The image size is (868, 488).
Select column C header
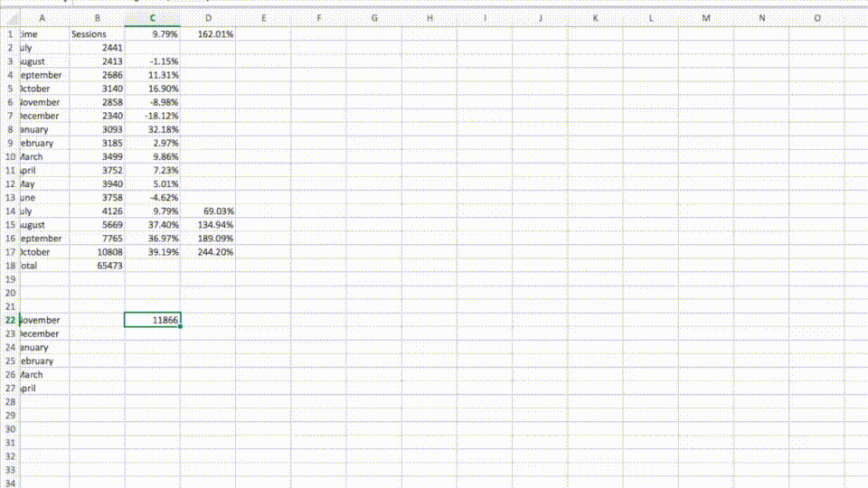point(153,18)
